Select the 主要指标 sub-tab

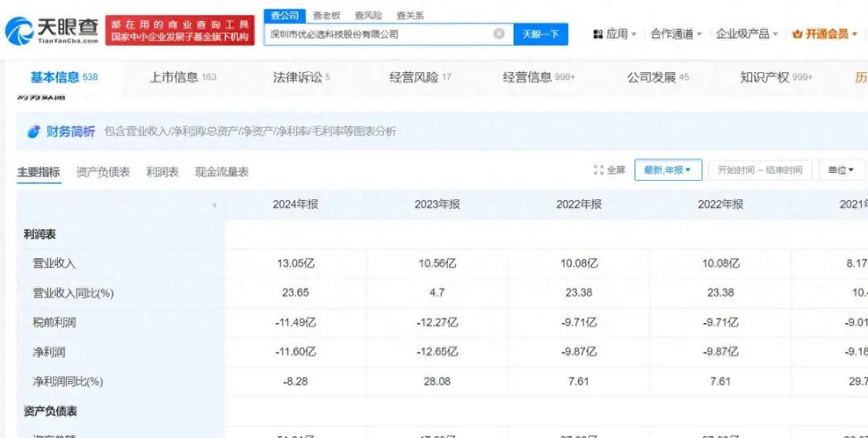tap(39, 172)
